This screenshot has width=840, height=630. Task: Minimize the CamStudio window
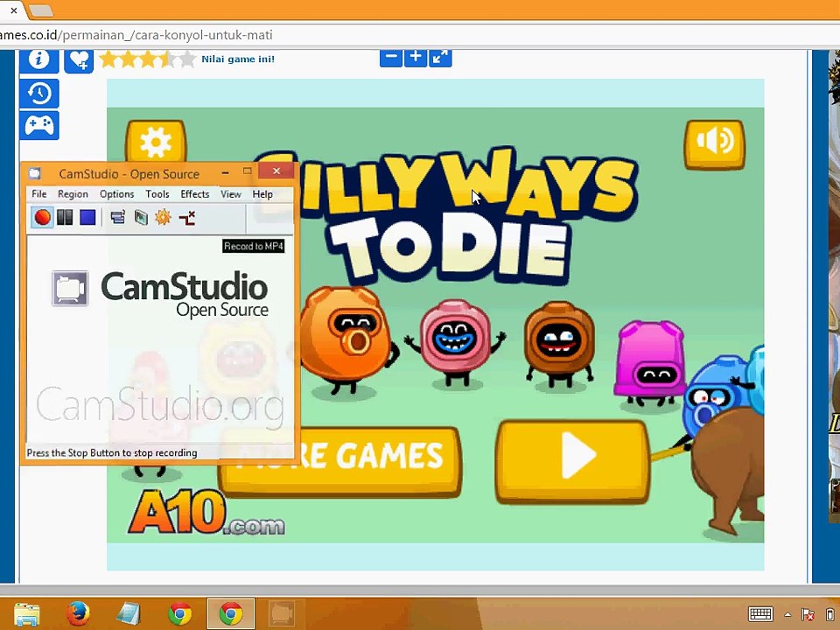pos(226,172)
